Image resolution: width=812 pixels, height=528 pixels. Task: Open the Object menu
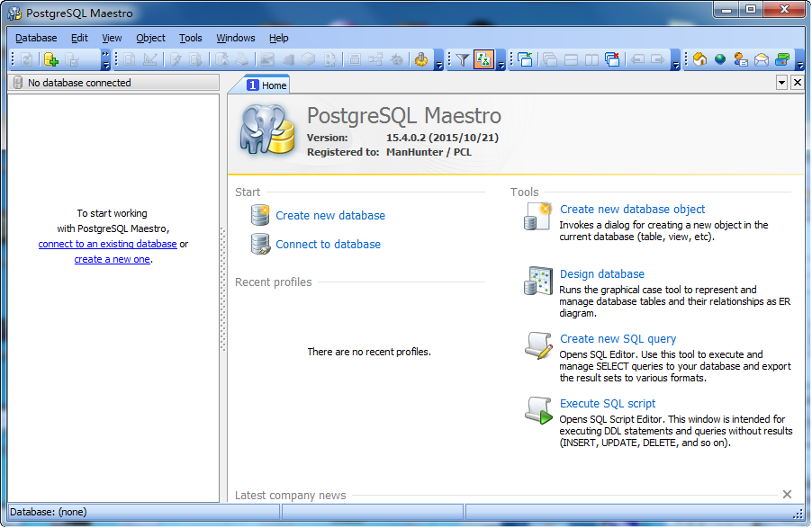[x=150, y=38]
